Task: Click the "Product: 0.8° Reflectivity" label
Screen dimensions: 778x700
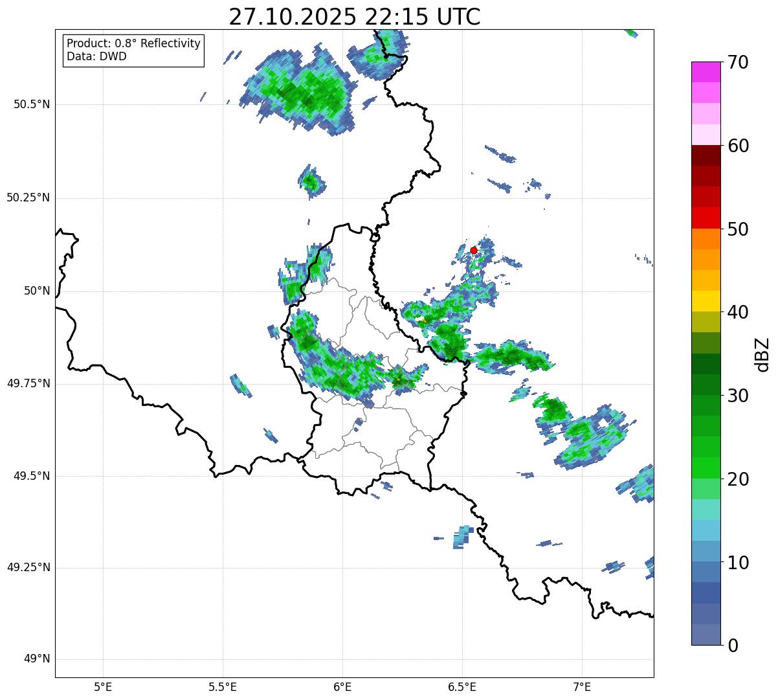Action: 134,43
